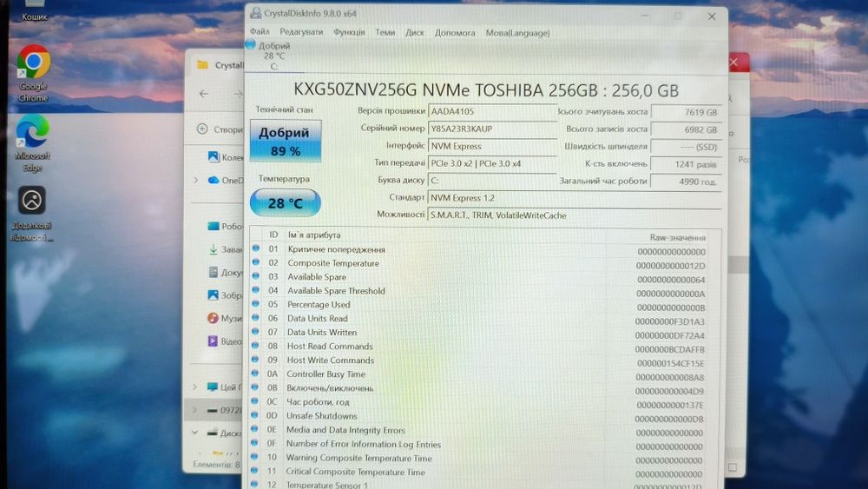Click the serial number field Y85A23R3KAUP
868x489 pixels.
(492, 129)
